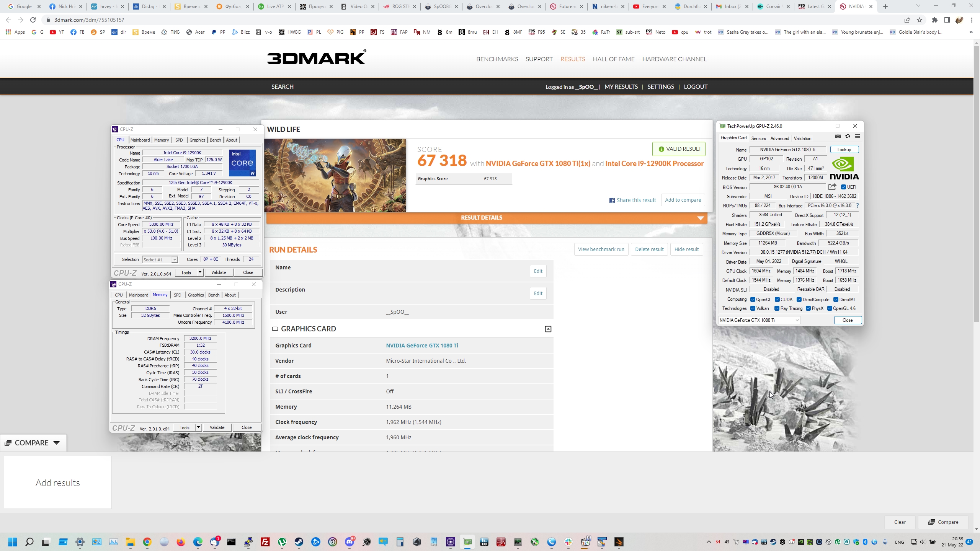Open MY RESULTS link
This screenshot has height=551, width=980.
tap(621, 87)
